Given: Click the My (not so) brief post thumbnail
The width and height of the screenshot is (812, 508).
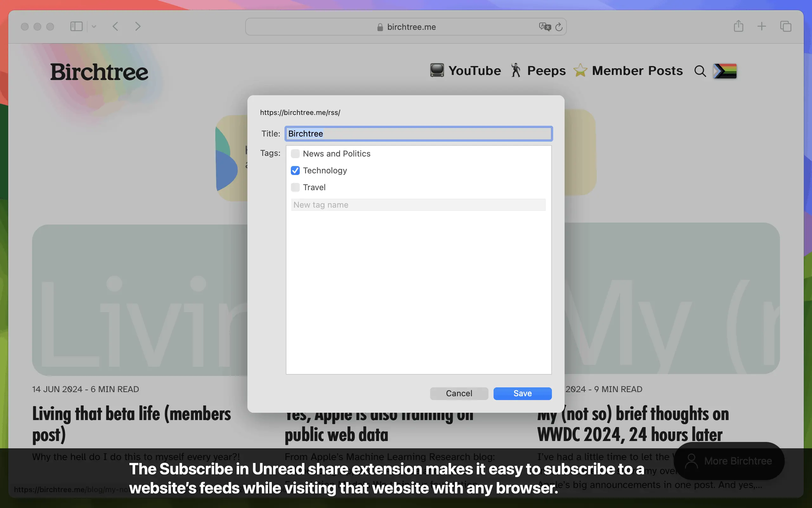Looking at the screenshot, I should (x=672, y=298).
